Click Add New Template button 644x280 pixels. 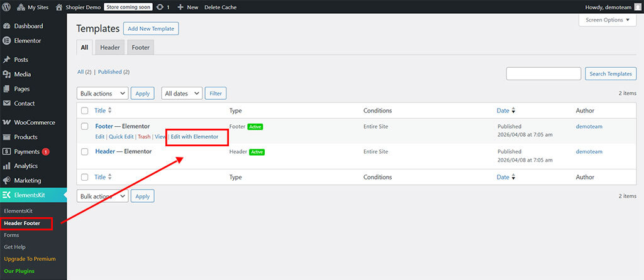coord(151,29)
